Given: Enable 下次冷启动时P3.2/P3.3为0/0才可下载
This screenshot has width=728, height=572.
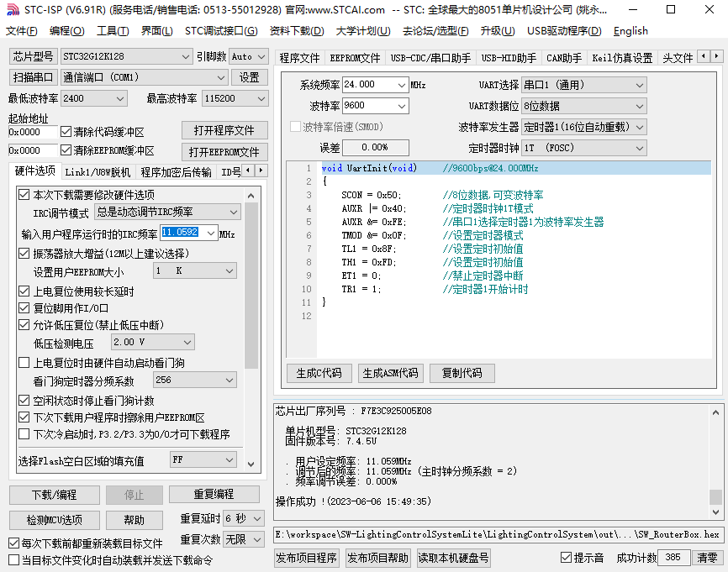Looking at the screenshot, I should (24, 434).
